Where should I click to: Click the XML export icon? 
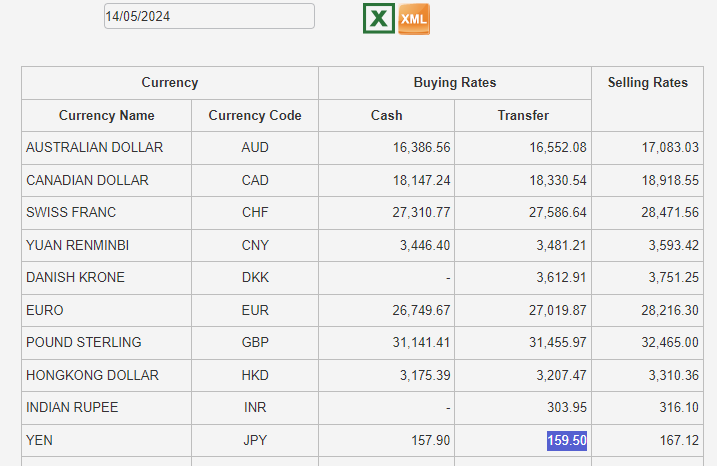pos(414,19)
